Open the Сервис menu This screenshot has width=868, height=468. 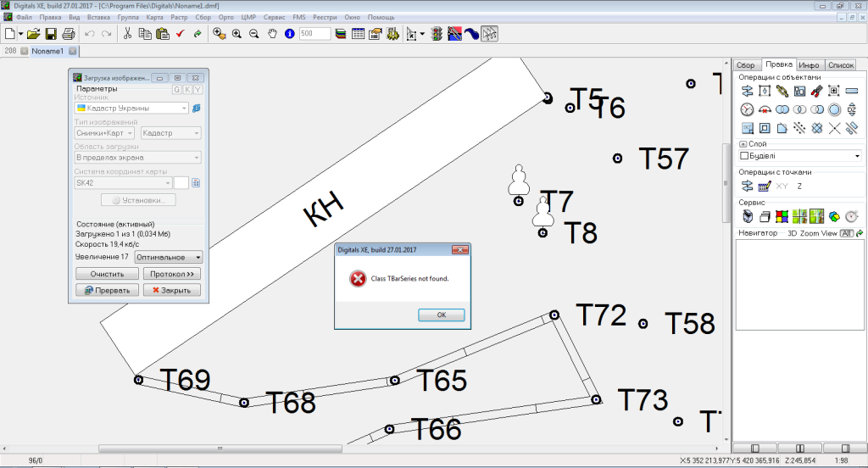point(274,17)
